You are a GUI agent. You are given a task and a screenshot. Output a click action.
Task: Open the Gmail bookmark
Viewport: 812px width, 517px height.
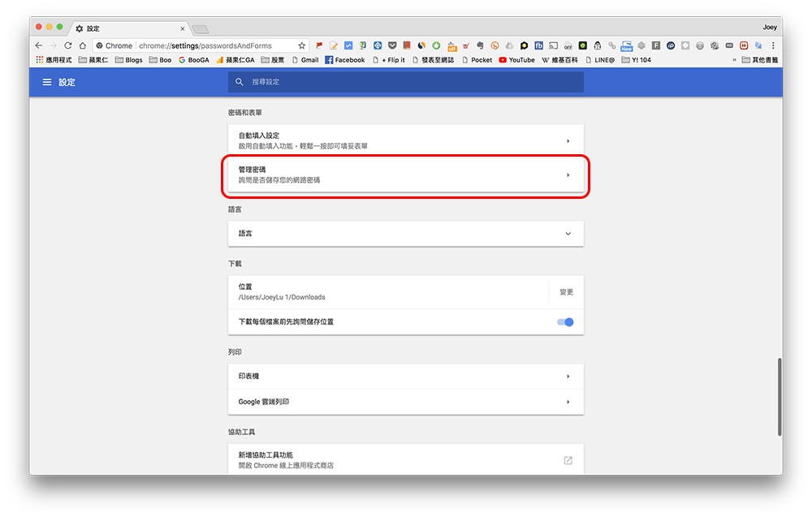305,60
